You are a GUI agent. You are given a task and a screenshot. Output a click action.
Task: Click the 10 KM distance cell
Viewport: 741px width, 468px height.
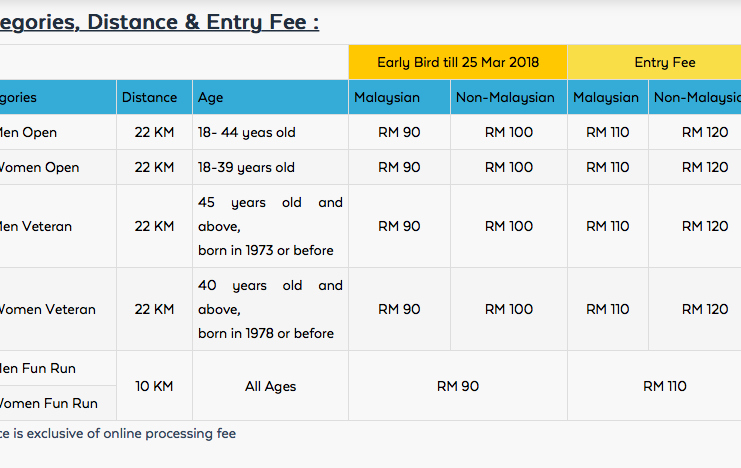tap(154, 386)
